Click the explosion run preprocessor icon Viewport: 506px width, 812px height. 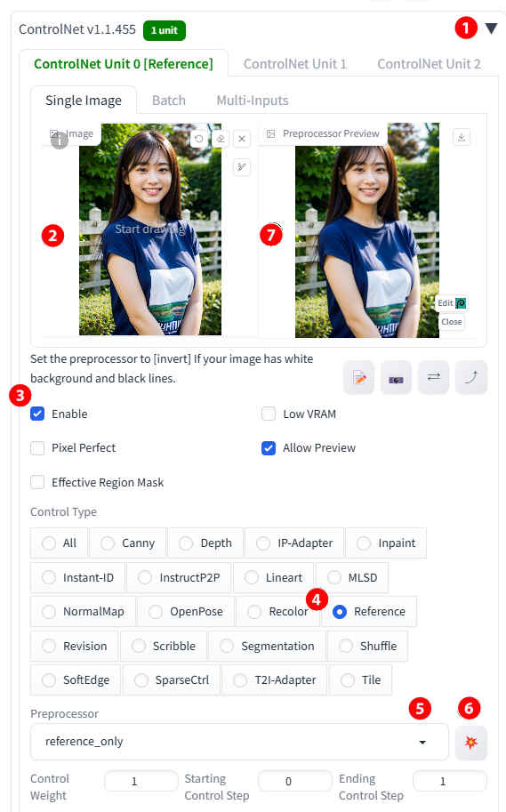[470, 743]
